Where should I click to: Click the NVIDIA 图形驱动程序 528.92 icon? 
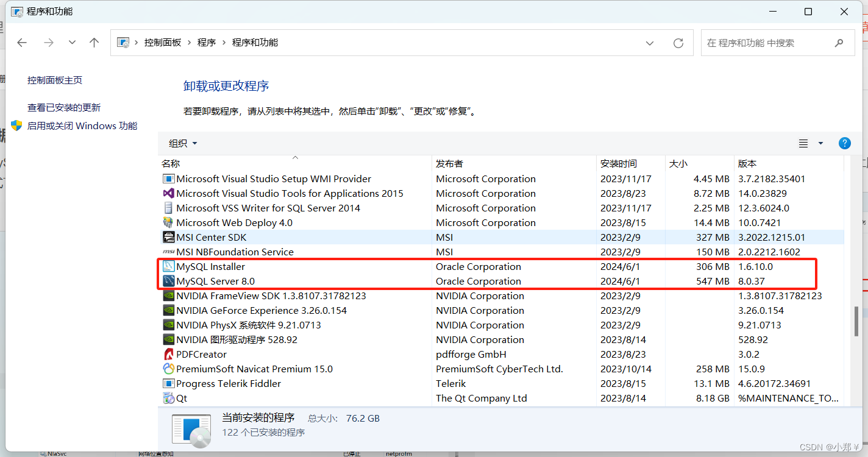coord(169,339)
